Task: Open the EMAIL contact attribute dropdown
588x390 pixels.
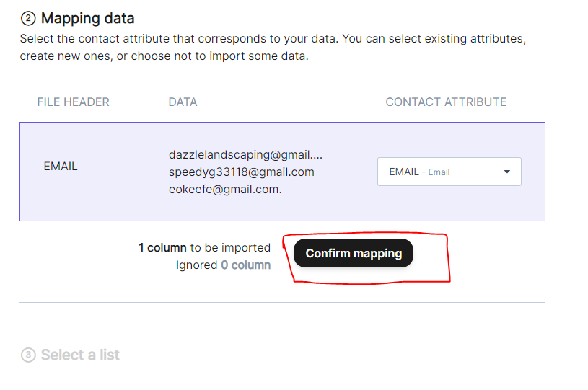Action: [x=449, y=172]
